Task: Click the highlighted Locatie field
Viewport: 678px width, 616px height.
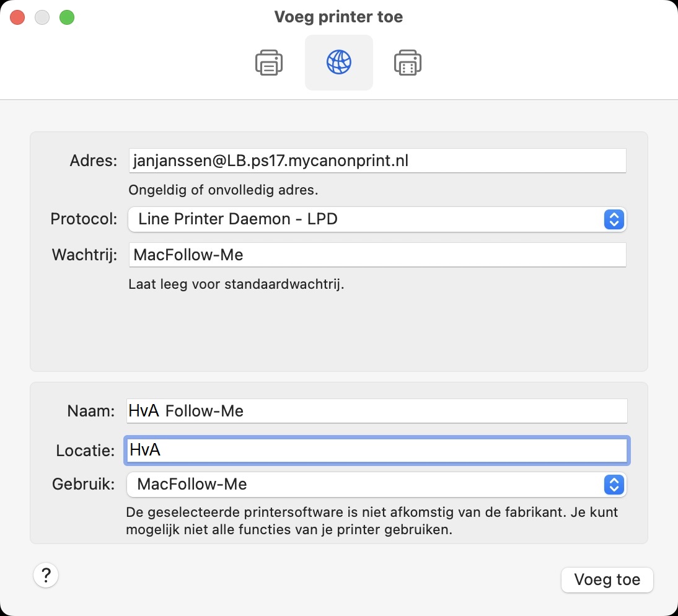Action: (376, 451)
